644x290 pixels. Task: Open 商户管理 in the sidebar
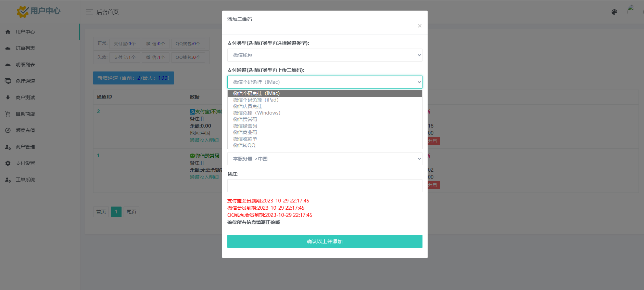click(x=40, y=147)
